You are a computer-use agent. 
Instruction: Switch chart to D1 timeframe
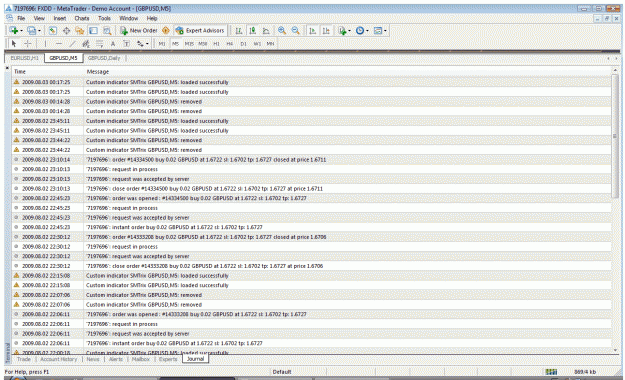[x=244, y=44]
